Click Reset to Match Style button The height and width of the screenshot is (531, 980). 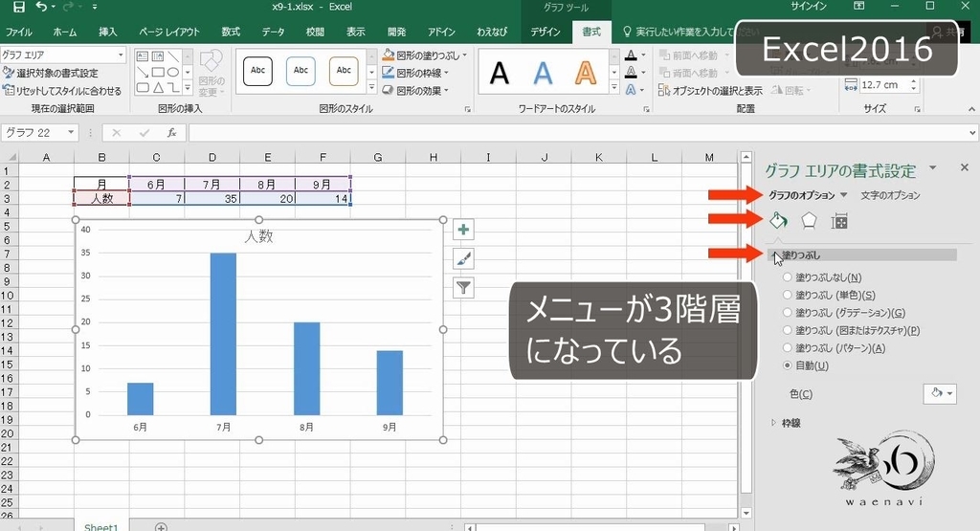pyautogui.click(x=62, y=91)
